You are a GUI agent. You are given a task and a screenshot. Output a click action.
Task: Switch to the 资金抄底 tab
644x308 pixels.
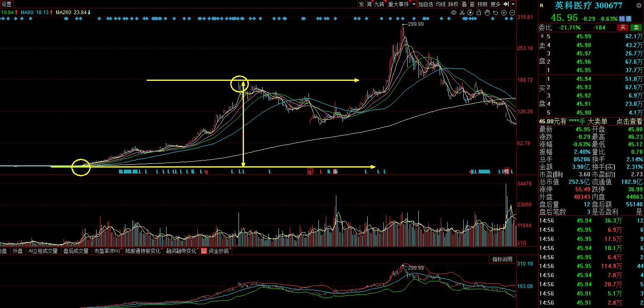pos(219,251)
